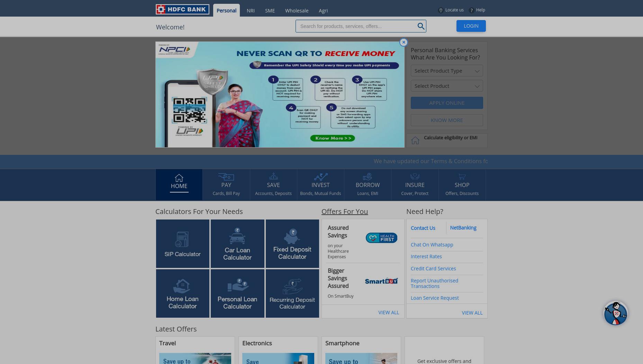Viewport: 643px width, 364px height.
Task: Click Know More in UPI banner
Action: [x=333, y=138]
